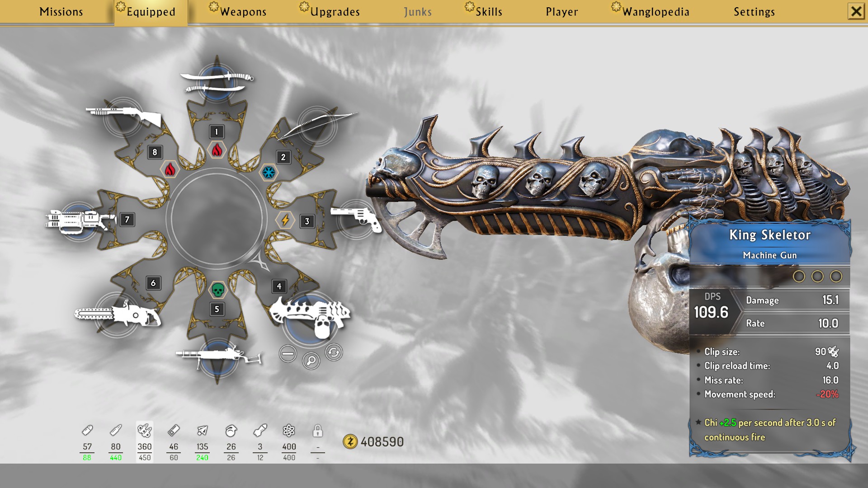Click the locked ammo type padlock
Screen dimensions: 868x488
pyautogui.click(x=317, y=431)
